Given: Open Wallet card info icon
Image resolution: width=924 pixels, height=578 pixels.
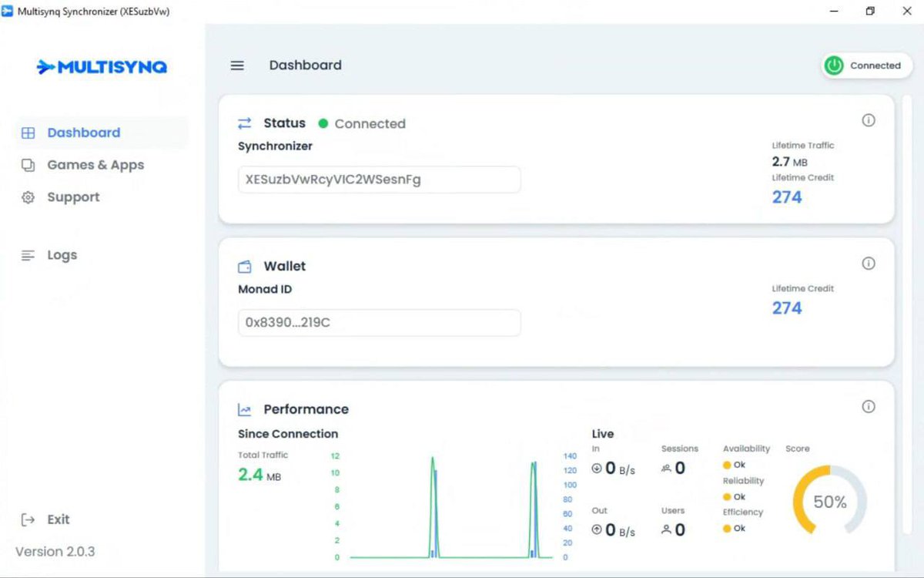Looking at the screenshot, I should (x=869, y=264).
